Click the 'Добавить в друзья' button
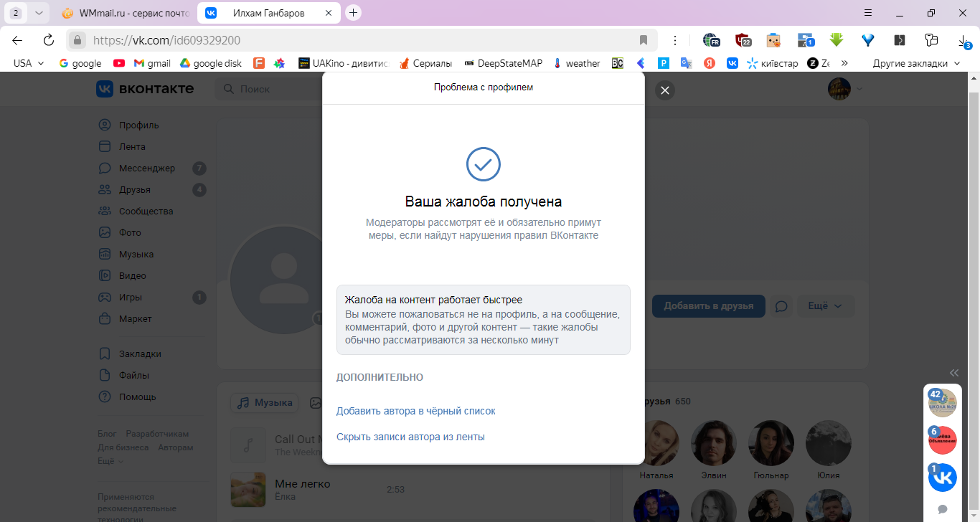980x522 pixels. [708, 306]
